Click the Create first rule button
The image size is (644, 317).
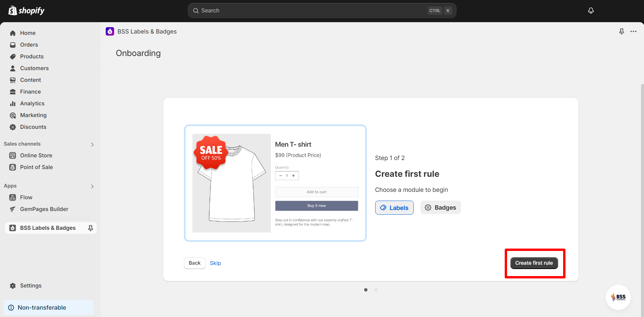tap(534, 263)
